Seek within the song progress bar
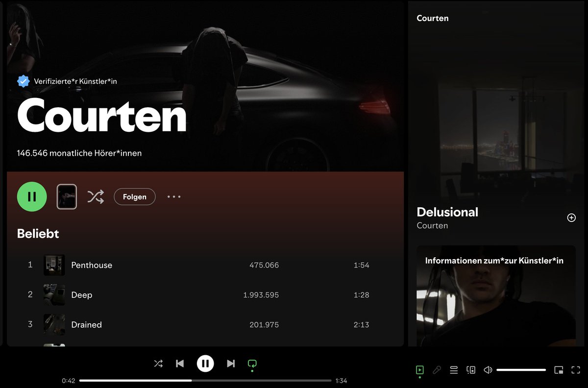Screen dimensions: 588x388 tap(205, 381)
